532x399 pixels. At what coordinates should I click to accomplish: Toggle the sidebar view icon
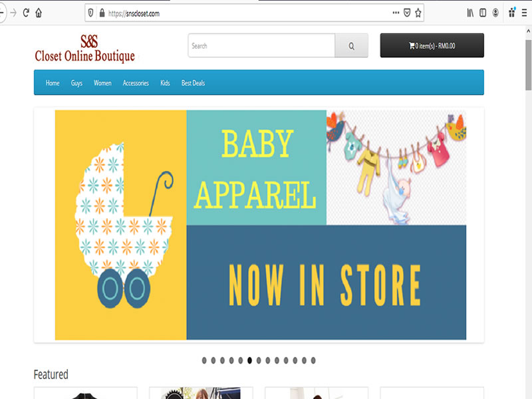click(x=483, y=13)
